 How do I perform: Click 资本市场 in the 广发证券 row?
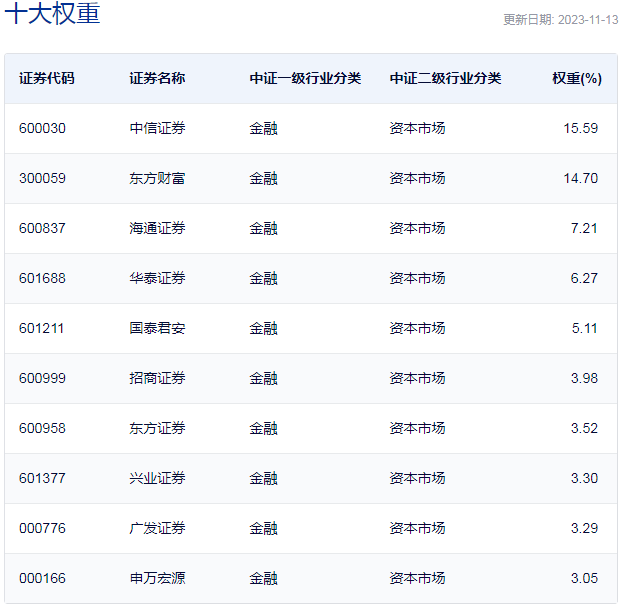pos(417,529)
